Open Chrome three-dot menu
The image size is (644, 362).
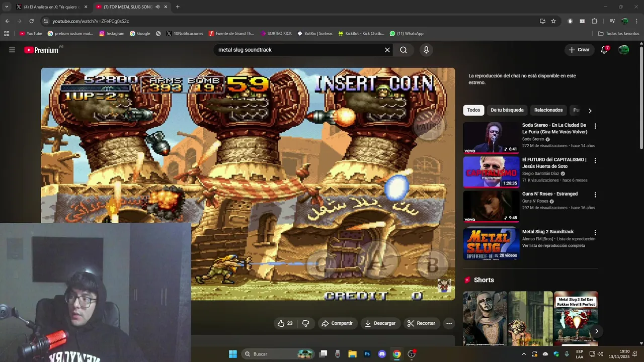coord(637,21)
